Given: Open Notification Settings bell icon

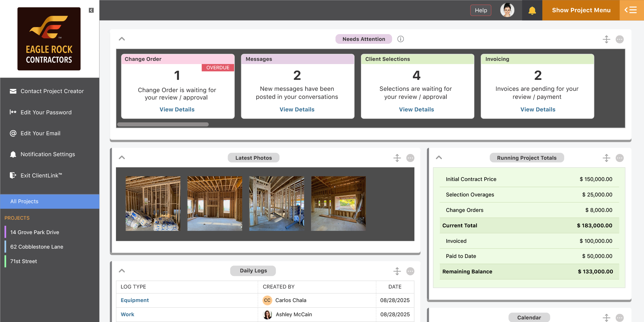Looking at the screenshot, I should 13,154.
